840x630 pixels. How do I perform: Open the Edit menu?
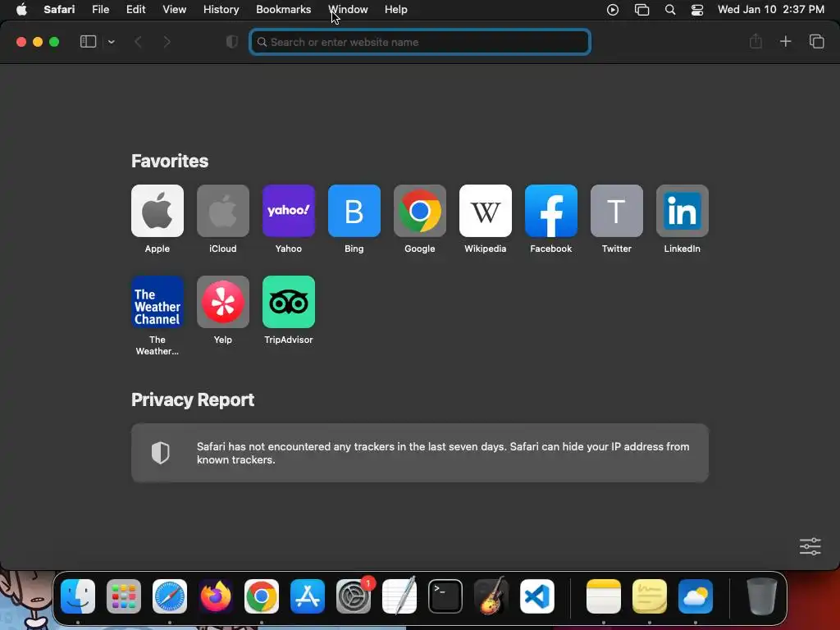point(135,10)
